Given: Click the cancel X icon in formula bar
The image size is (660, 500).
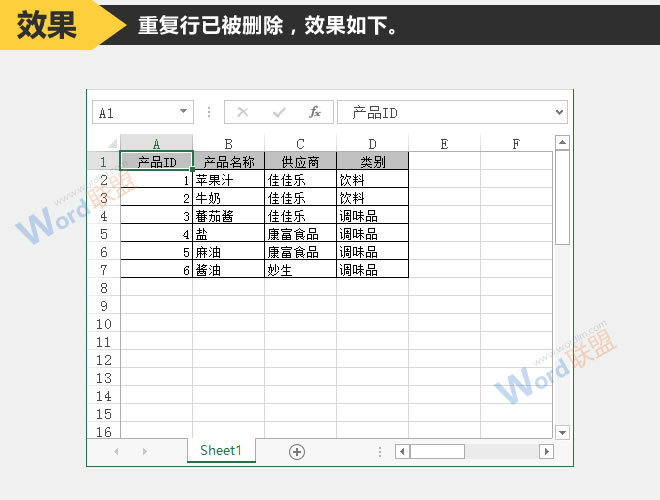Looking at the screenshot, I should pos(243,112).
